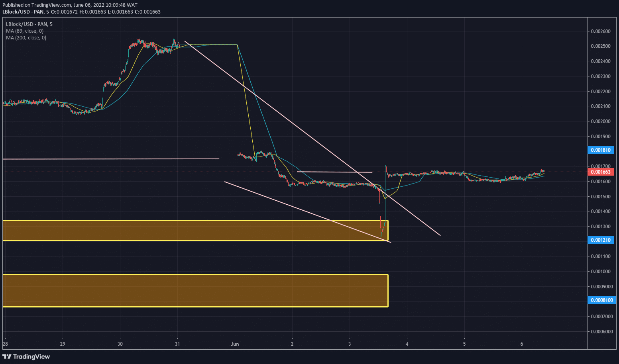Click the lower yellow demand zone rectangle
Screen dimensions: 619x364
click(x=195, y=291)
